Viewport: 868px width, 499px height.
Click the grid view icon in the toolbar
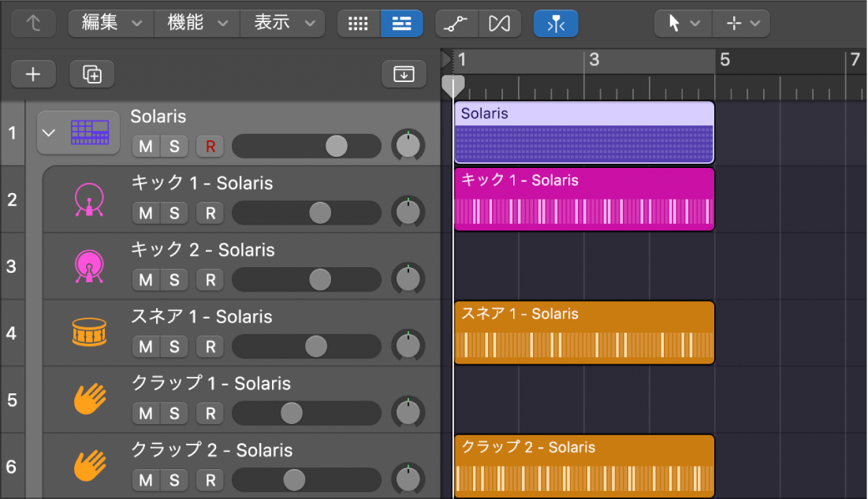pos(359,23)
